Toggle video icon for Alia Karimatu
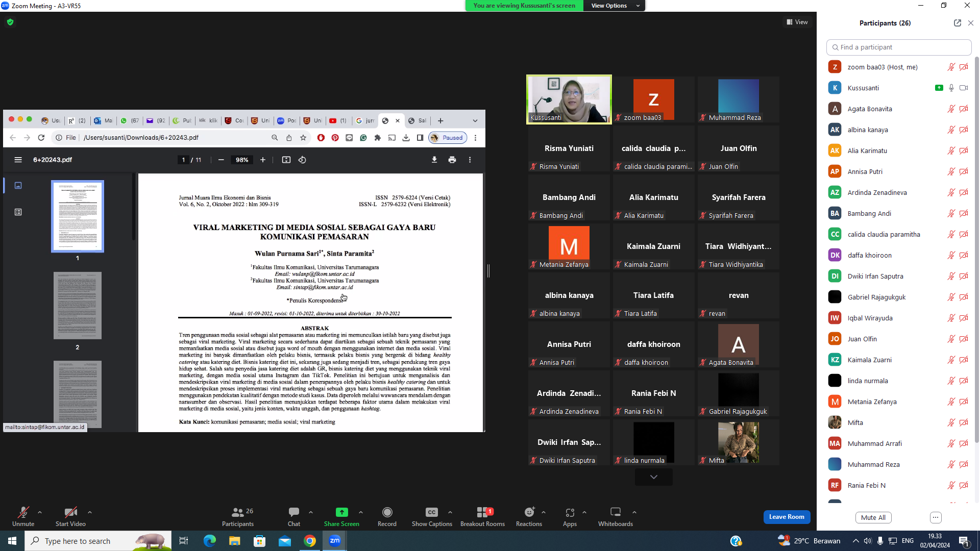980x551 pixels. point(964,151)
